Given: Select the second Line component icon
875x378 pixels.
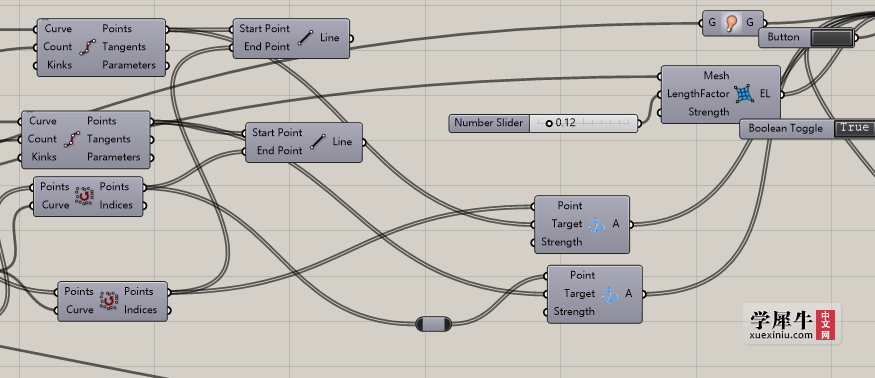Looking at the screenshot, I should (x=318, y=142).
